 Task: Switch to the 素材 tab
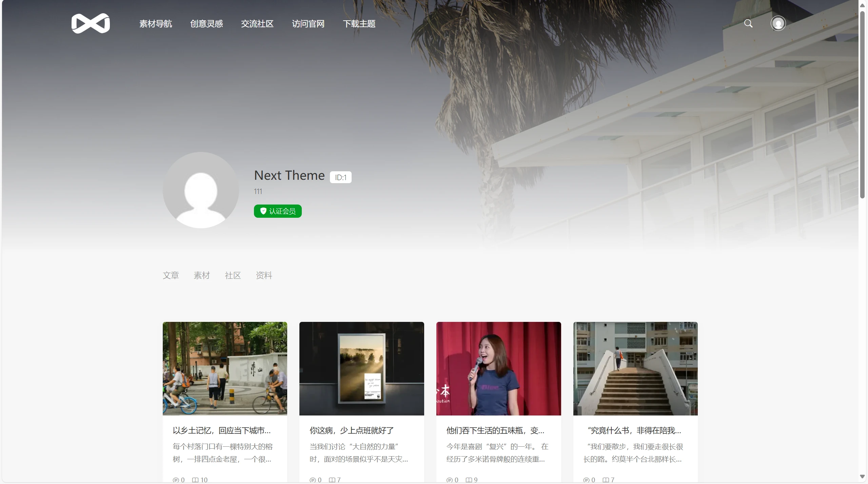(x=202, y=275)
